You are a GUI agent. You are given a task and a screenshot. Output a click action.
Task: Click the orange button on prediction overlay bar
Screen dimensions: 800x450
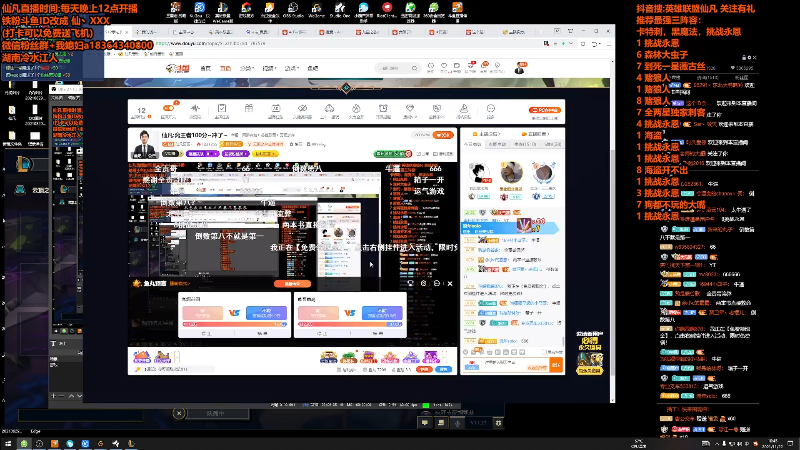(x=292, y=284)
